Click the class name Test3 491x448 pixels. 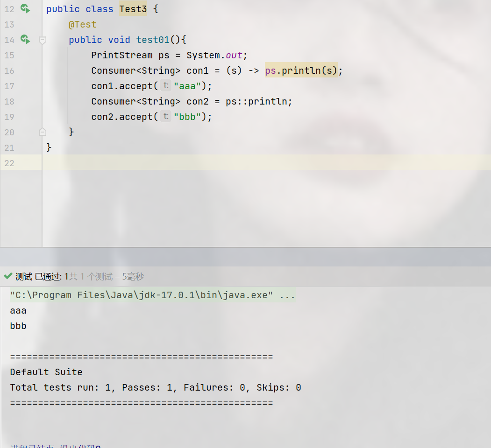pos(133,9)
